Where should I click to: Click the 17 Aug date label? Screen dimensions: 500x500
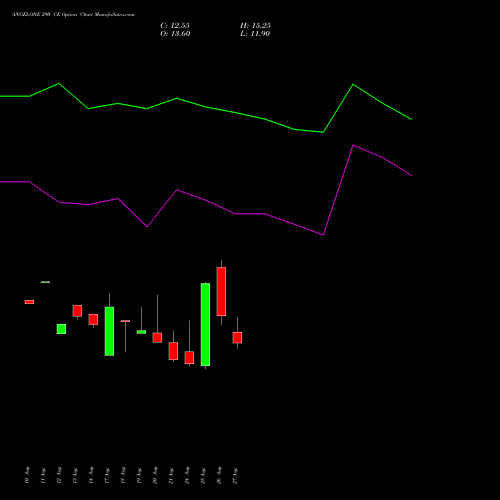(x=107, y=475)
